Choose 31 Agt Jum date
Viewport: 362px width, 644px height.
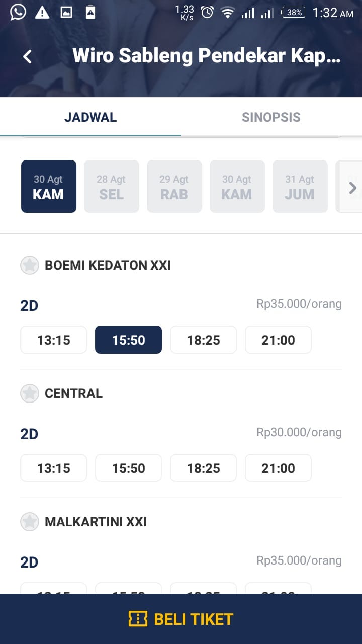click(300, 187)
